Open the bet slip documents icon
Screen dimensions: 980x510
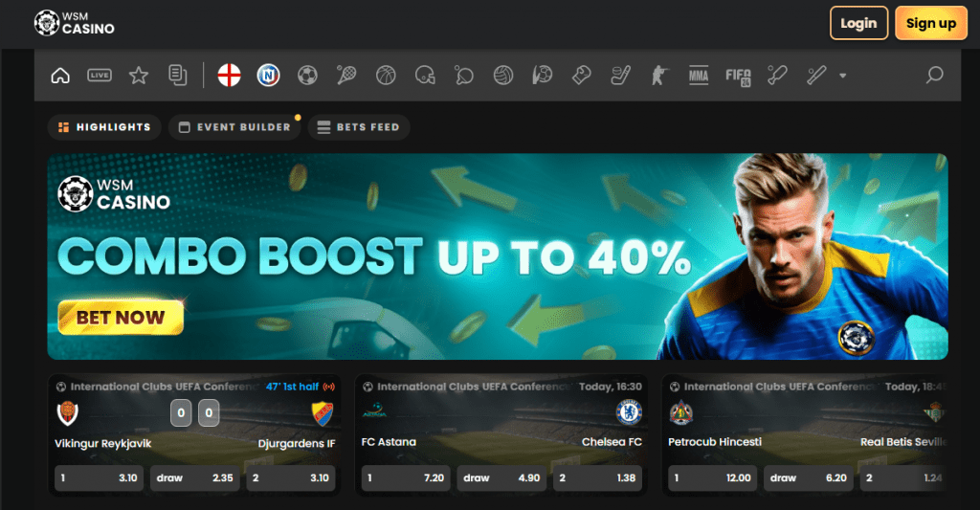pos(177,76)
